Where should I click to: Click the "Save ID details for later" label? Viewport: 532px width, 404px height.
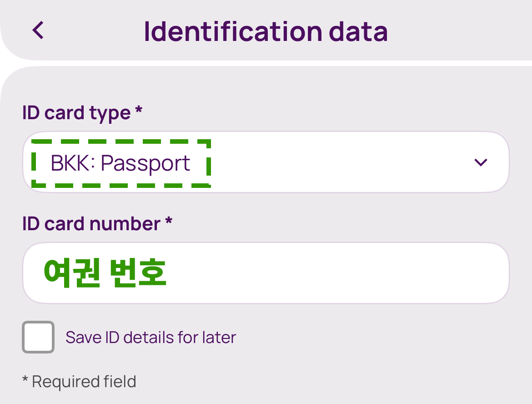pos(151,338)
